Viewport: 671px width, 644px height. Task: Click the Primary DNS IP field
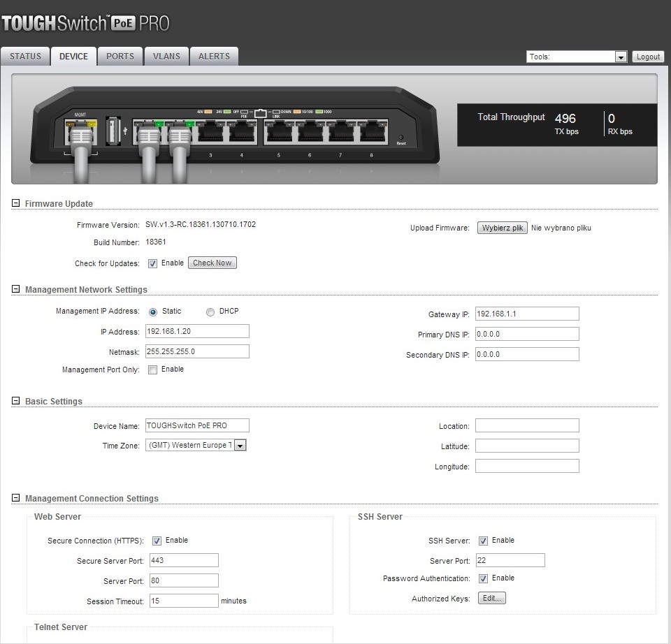(527, 334)
